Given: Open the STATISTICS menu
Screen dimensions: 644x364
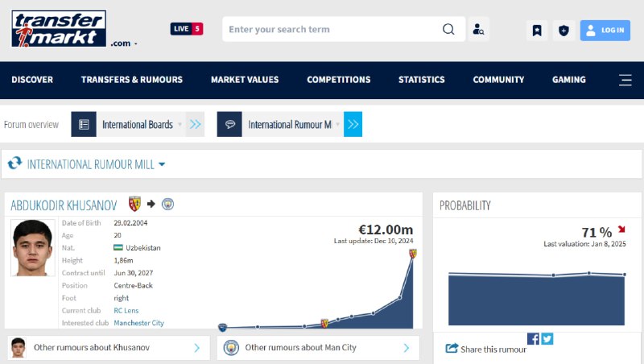Looking at the screenshot, I should 421,80.
